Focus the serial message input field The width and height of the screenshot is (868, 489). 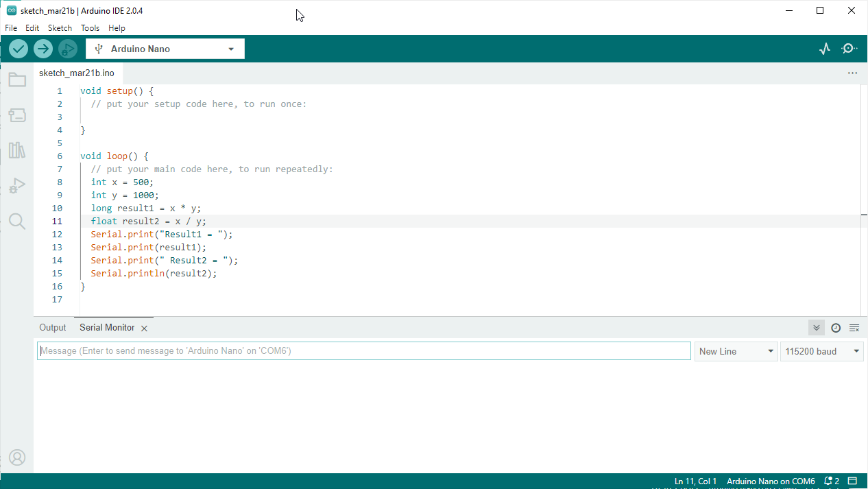coord(364,351)
